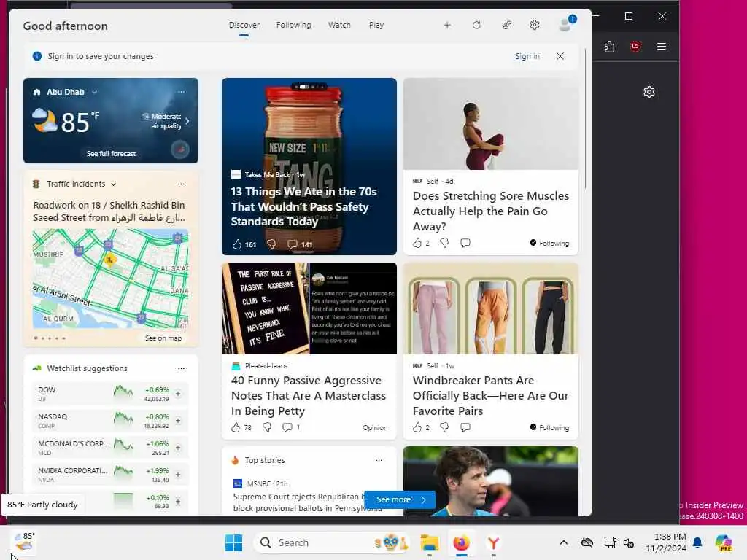
Task: Dislike the Stretching Sore Muscles article
Action: tap(444, 243)
